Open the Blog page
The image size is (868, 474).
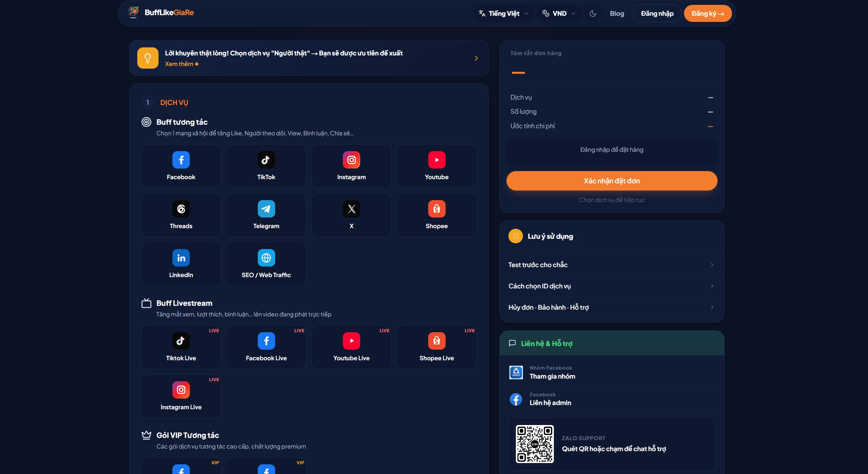tap(617, 14)
